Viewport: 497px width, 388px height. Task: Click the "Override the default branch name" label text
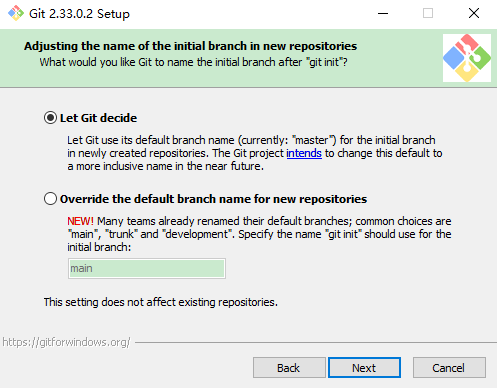tap(213, 199)
